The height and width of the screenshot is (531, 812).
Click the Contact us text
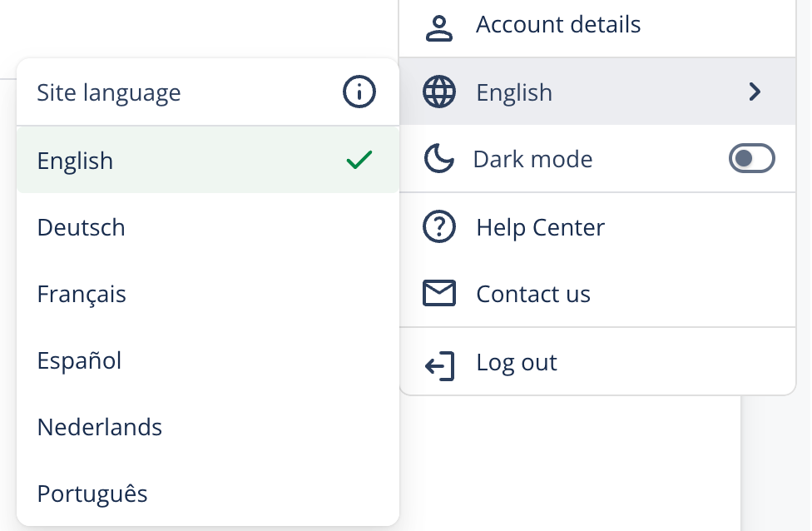tap(533, 294)
